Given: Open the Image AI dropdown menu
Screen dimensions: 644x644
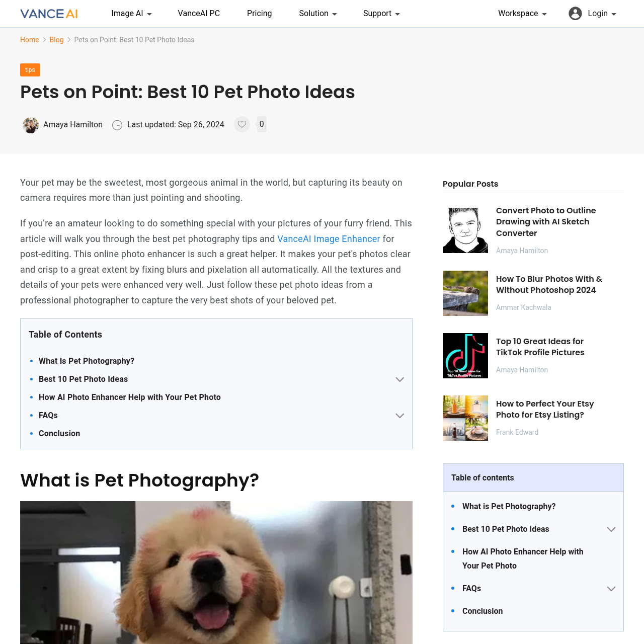Looking at the screenshot, I should click(131, 14).
